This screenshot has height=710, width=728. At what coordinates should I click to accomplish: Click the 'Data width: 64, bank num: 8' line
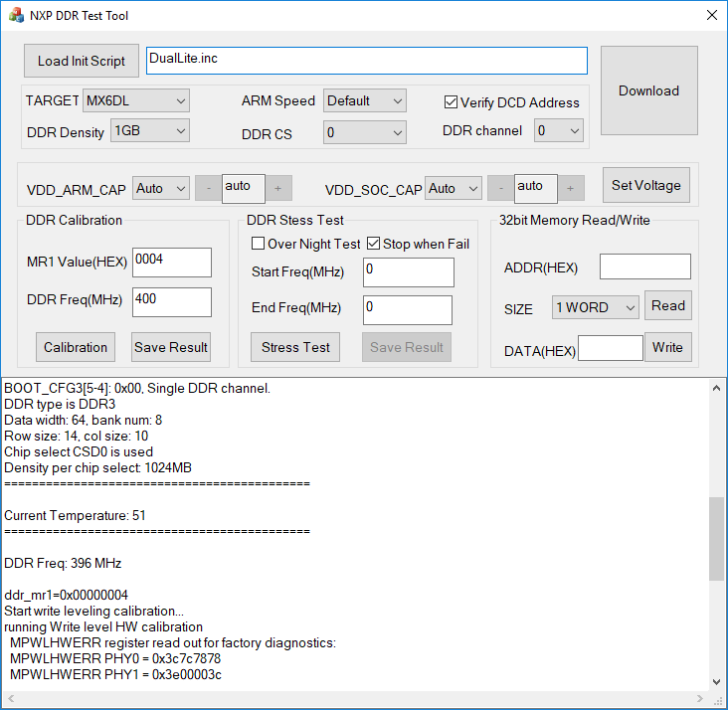click(x=84, y=420)
